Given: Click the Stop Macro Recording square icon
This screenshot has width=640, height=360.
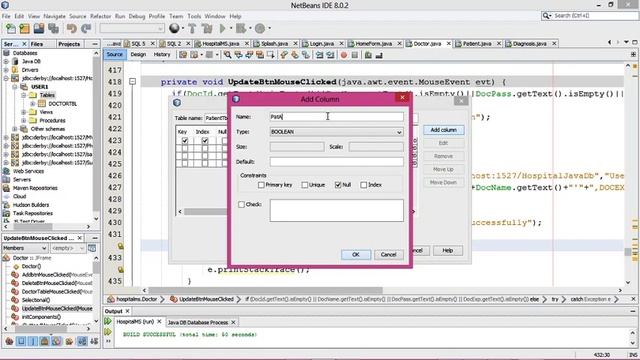Looking at the screenshot, I should [355, 55].
